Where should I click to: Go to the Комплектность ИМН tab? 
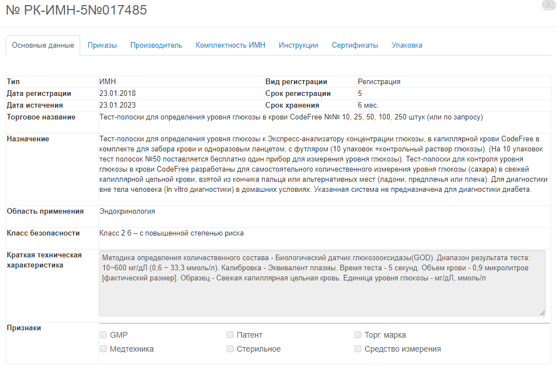[x=231, y=45]
